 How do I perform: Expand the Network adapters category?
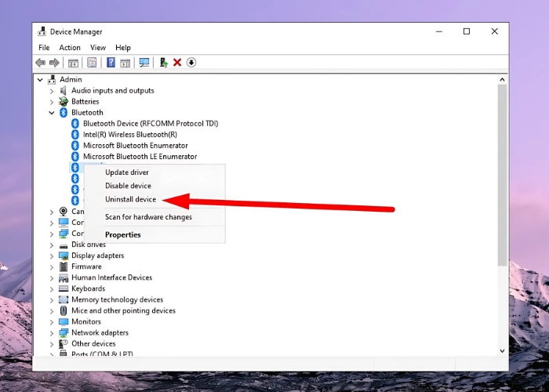pyautogui.click(x=52, y=333)
